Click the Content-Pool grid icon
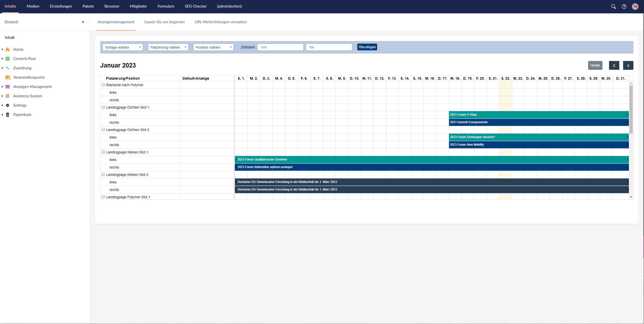 tap(8, 59)
